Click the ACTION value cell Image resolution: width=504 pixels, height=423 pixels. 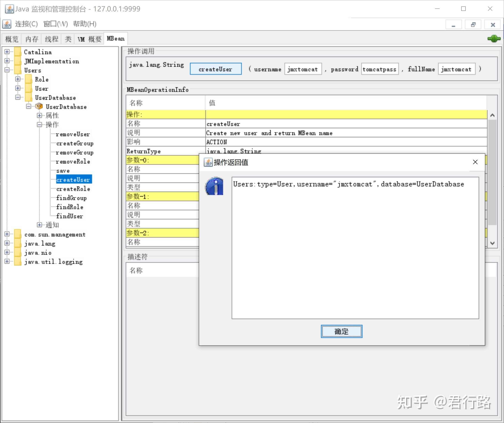[x=346, y=142]
